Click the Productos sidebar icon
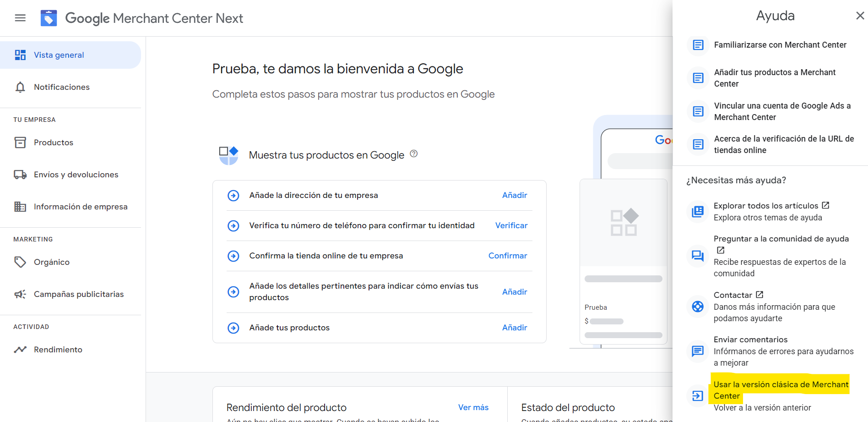Screen dimensions: 868x422 (x=20, y=142)
